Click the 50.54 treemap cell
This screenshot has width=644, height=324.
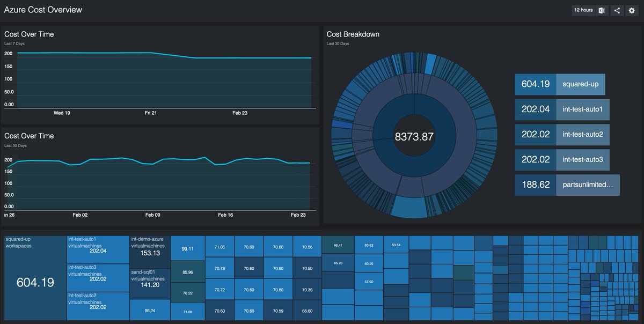(396, 245)
